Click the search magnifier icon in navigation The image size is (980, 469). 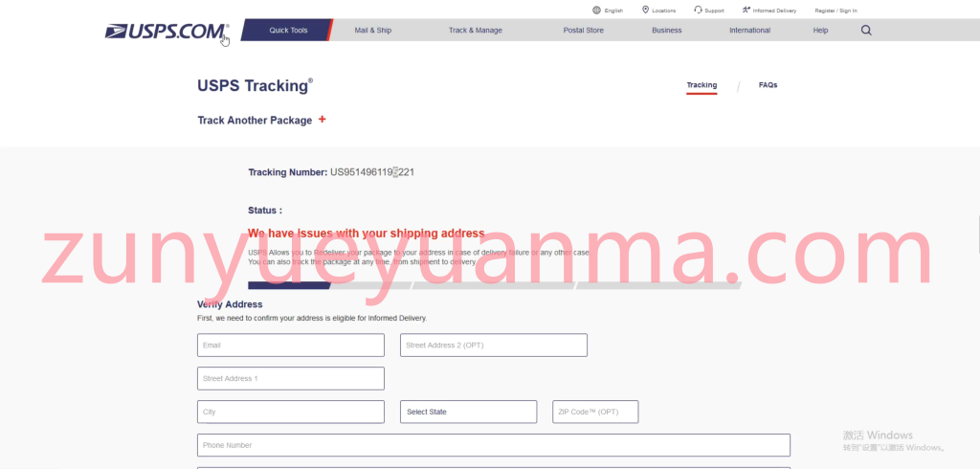tap(866, 30)
